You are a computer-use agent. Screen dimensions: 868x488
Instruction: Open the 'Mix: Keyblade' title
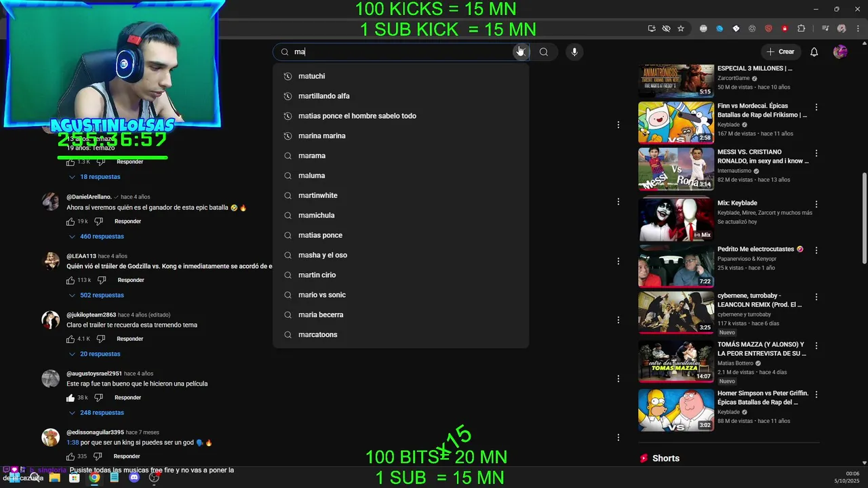(x=737, y=203)
